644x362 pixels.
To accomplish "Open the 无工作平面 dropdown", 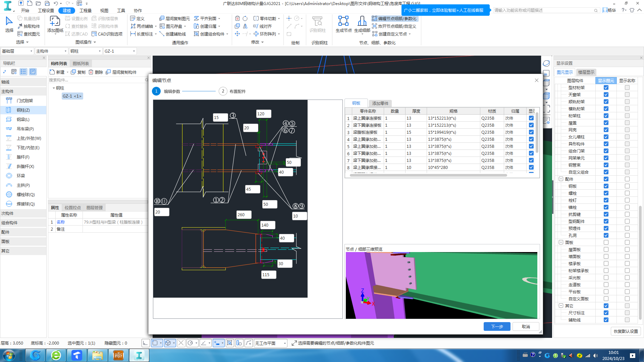I will (x=270, y=343).
